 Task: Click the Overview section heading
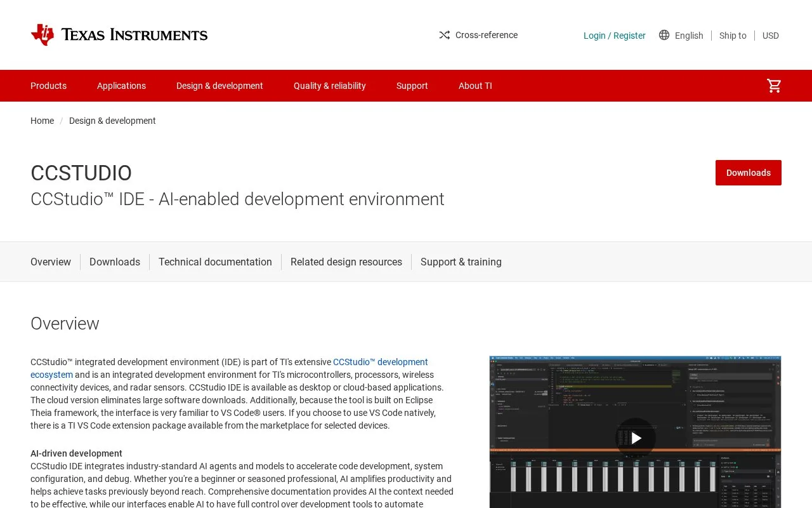65,323
